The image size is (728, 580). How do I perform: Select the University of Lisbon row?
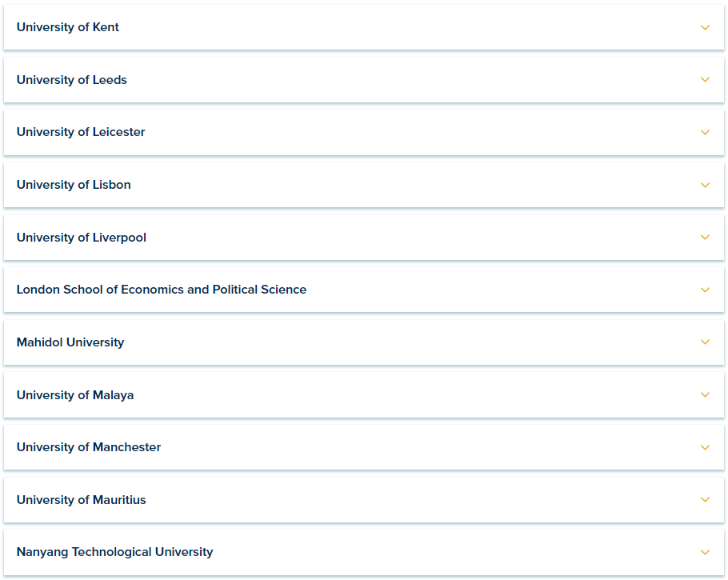click(x=74, y=185)
